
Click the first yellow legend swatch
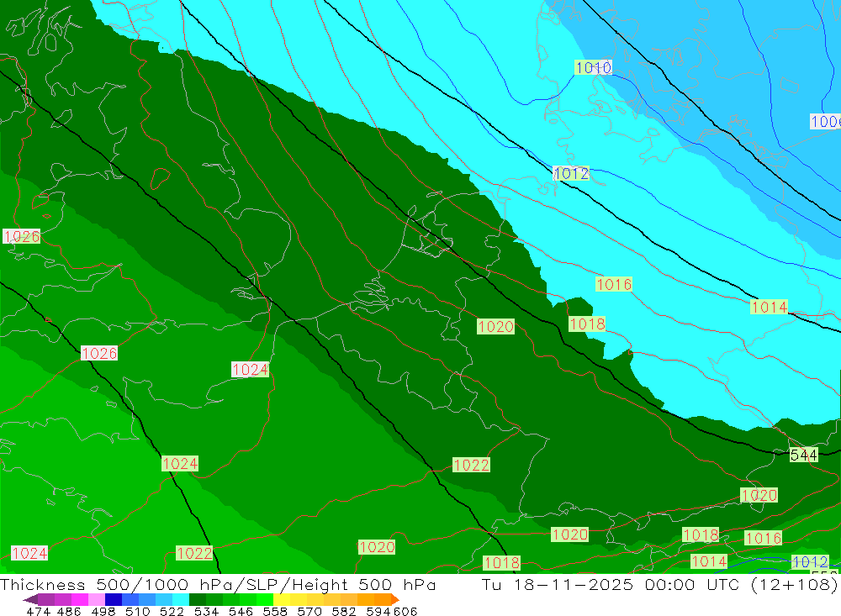tap(282, 599)
